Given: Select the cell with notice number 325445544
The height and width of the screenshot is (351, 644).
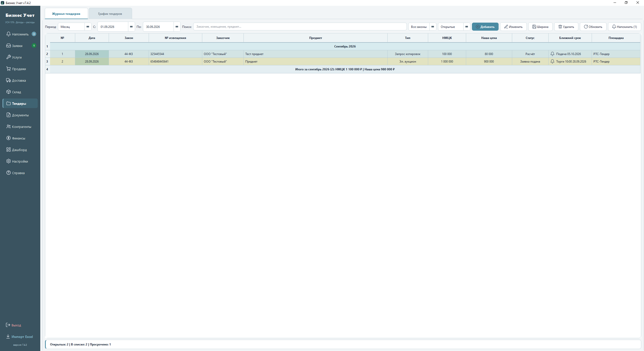Looking at the screenshot, I should pos(175,54).
